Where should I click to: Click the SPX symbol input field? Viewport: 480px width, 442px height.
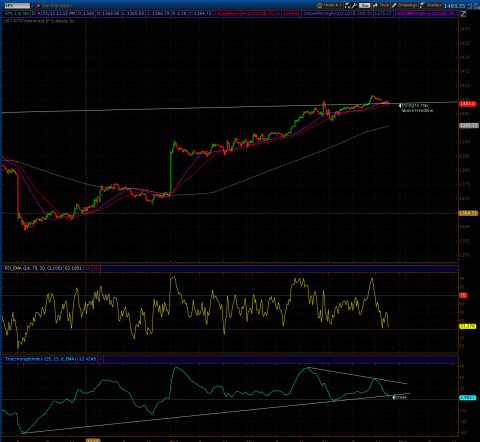pos(17,6)
